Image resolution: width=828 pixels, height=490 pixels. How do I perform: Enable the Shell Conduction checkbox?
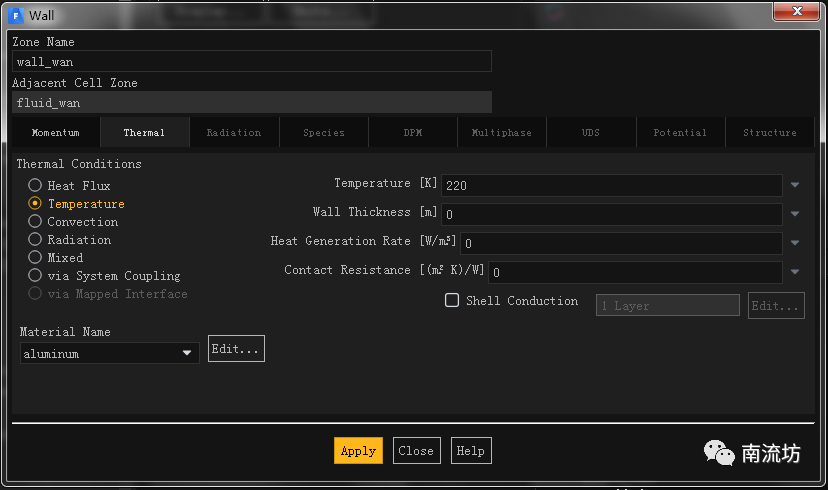452,301
